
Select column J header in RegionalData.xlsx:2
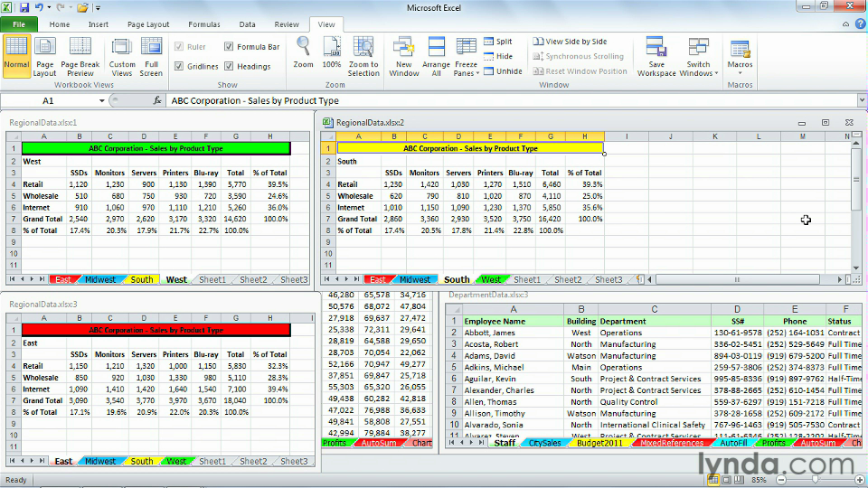pyautogui.click(x=670, y=136)
